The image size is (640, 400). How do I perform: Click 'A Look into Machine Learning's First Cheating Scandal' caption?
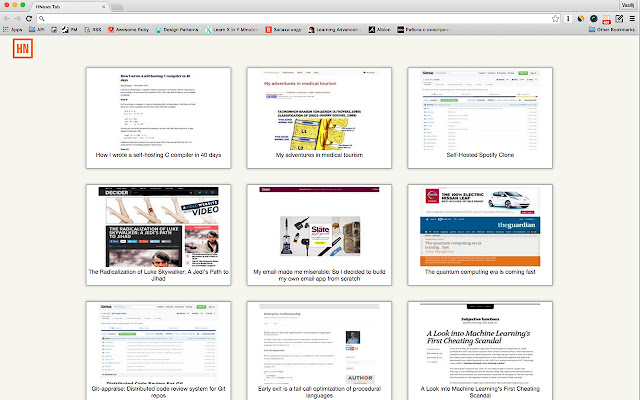[x=480, y=392]
